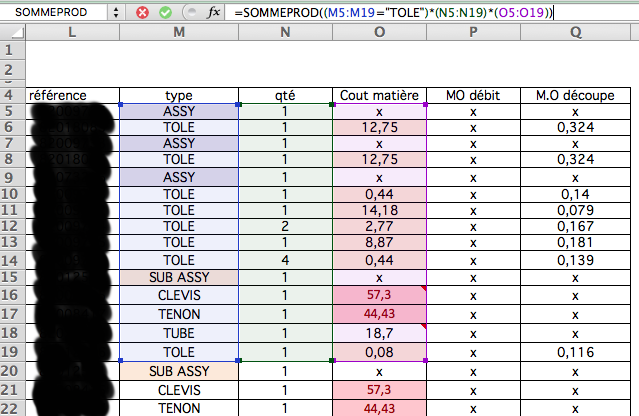Click cost 0,08 in row 19
Viewport: 639px width, 416px height.
(x=379, y=352)
